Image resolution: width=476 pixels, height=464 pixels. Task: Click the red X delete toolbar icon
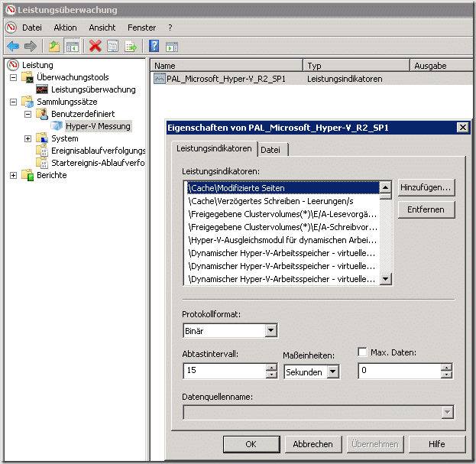[95, 47]
